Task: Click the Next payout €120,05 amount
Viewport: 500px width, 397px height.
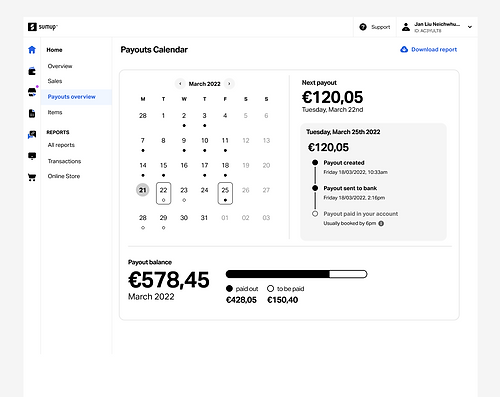Action: 332,97
